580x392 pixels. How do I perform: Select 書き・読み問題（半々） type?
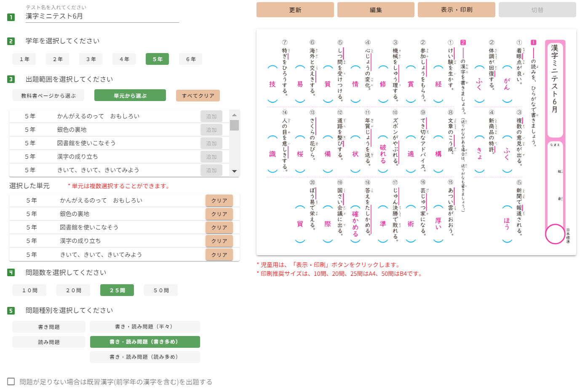145,327
